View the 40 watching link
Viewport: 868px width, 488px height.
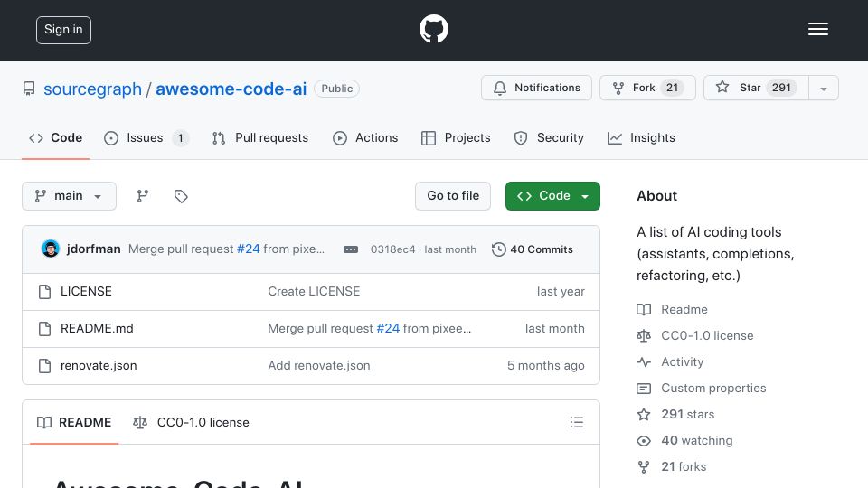(x=684, y=441)
